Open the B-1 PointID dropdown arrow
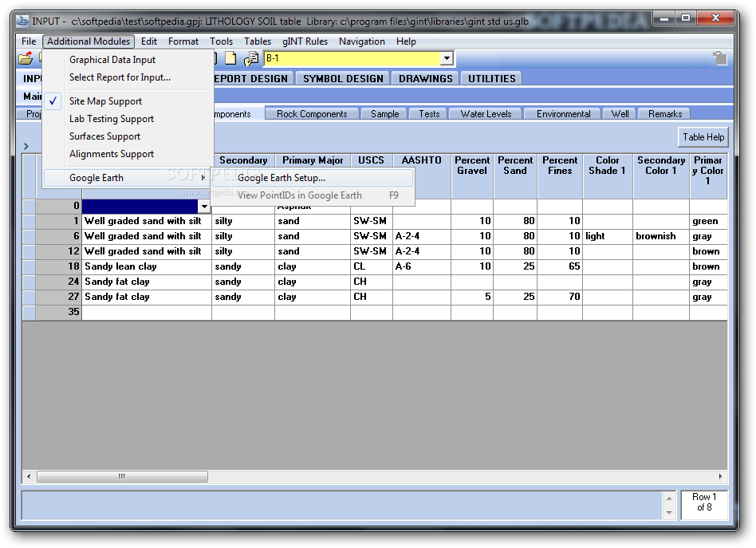756x548 pixels. click(x=447, y=58)
